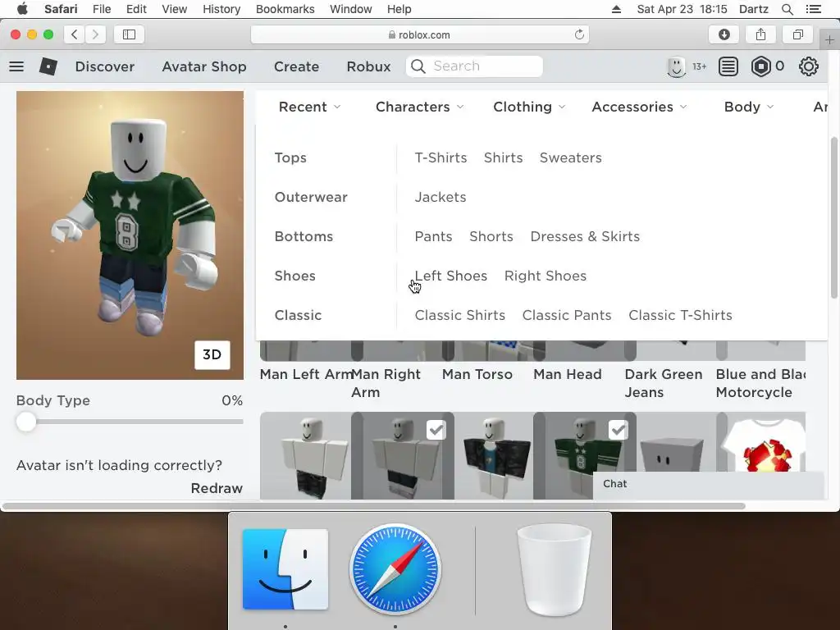Go to the Discover page

click(104, 66)
